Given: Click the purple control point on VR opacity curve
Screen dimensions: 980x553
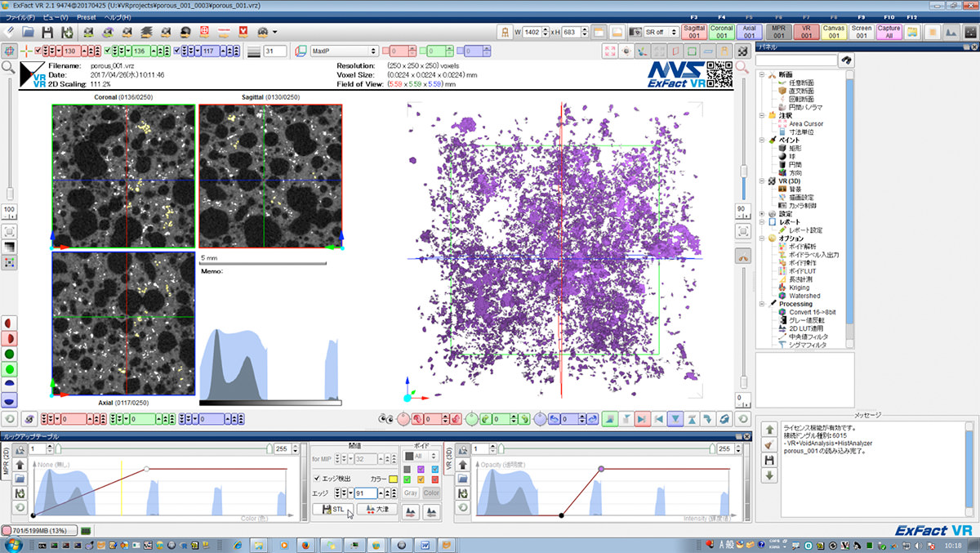Looking at the screenshot, I should tap(602, 469).
